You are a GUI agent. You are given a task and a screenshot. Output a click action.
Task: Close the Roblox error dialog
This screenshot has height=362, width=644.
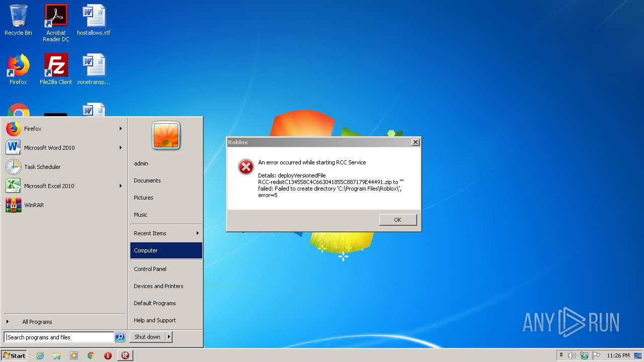415,142
